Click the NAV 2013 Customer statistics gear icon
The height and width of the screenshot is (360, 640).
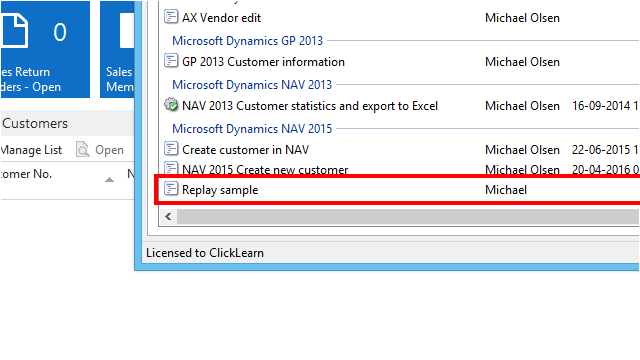[171, 104]
